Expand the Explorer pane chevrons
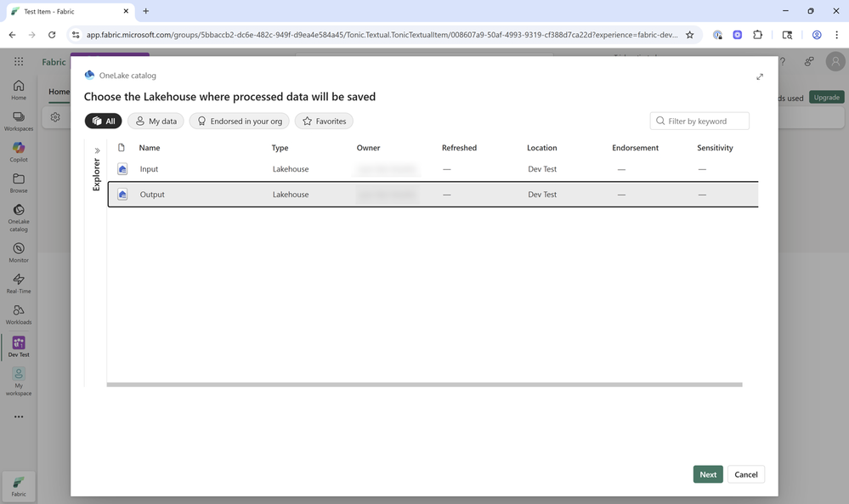Screen dimensions: 849x504 tap(98, 150)
